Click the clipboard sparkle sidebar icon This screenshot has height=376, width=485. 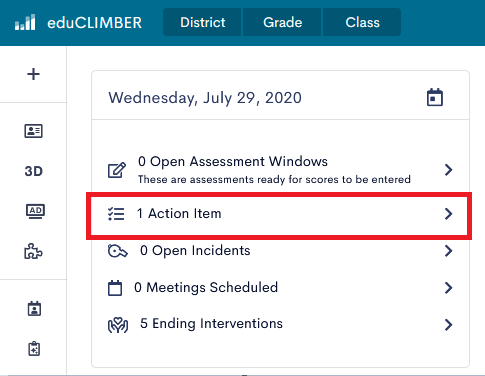click(34, 349)
